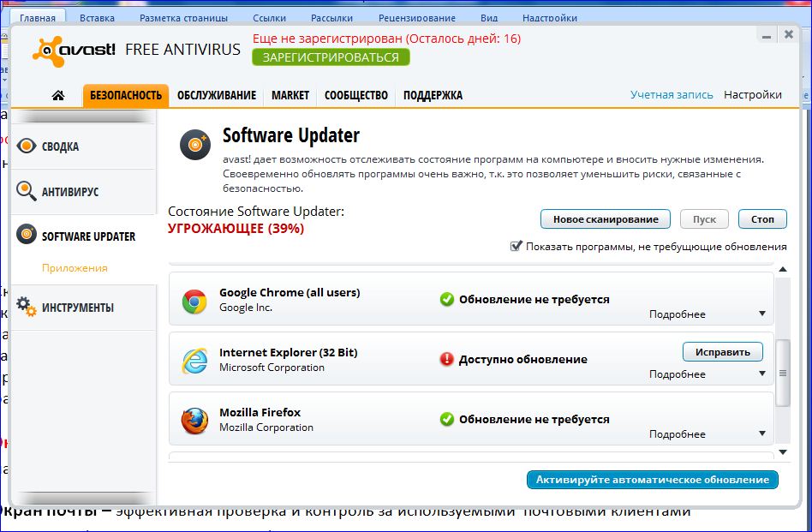The width and height of the screenshot is (812, 532).
Task: Open the Безопасность tab
Action: (x=126, y=96)
